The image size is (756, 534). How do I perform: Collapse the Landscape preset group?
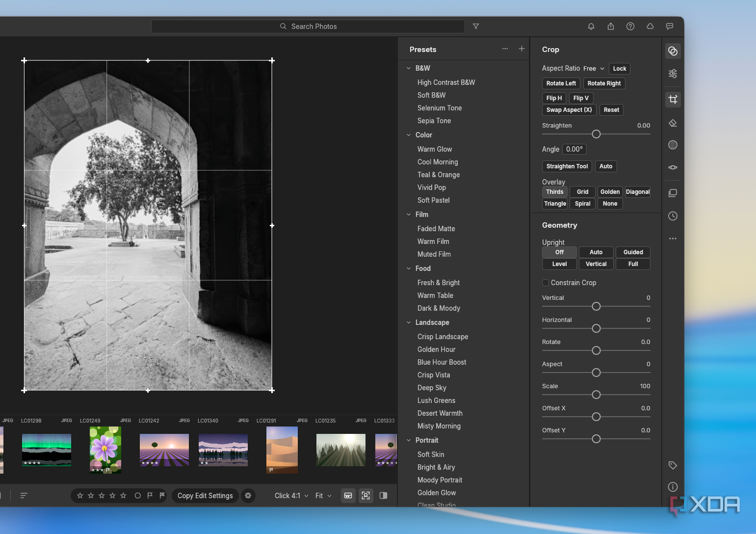point(409,322)
